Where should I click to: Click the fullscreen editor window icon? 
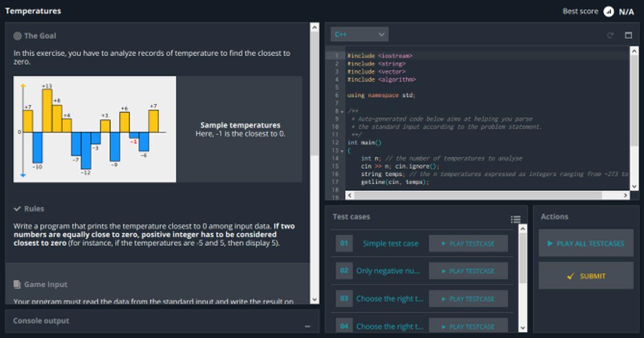tap(628, 35)
